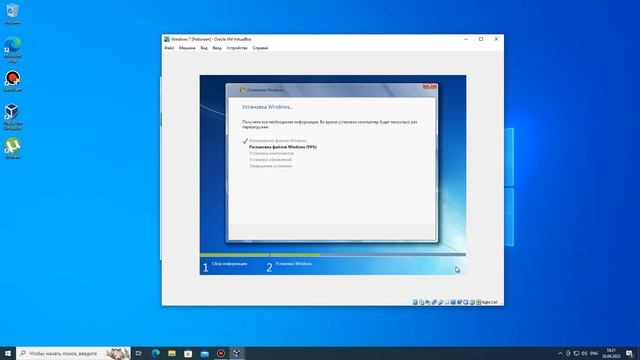Click the 1 Сбор информации step label

click(x=225, y=267)
